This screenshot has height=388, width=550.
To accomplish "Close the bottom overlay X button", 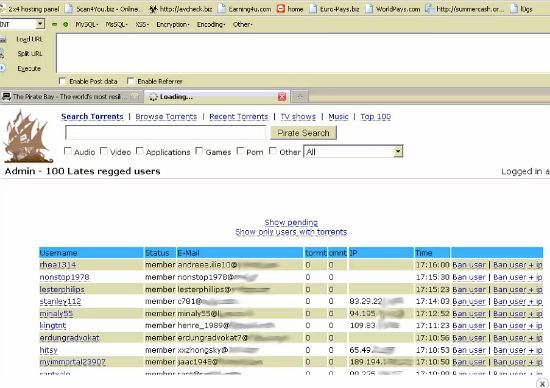I will click(542, 383).
